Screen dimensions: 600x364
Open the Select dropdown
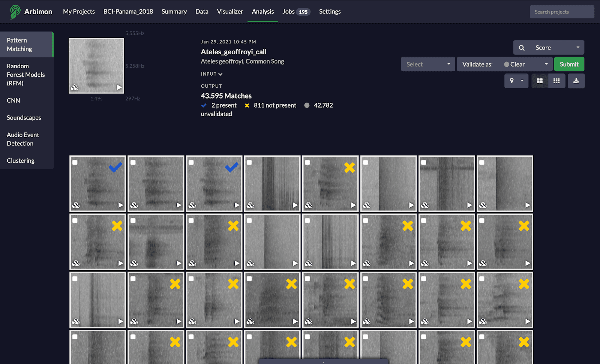point(428,64)
